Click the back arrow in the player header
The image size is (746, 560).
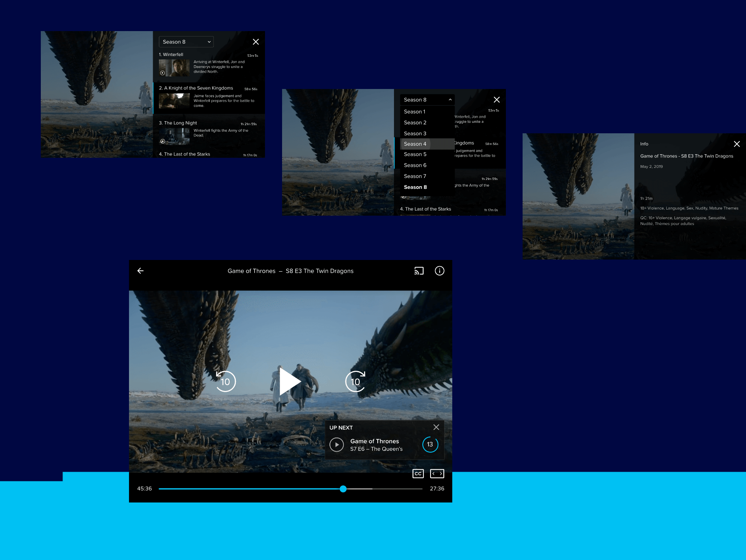(x=141, y=271)
